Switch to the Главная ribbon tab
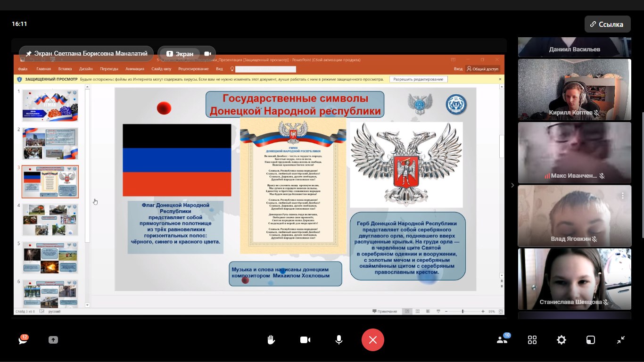Image resolution: width=644 pixels, height=362 pixels. click(43, 69)
